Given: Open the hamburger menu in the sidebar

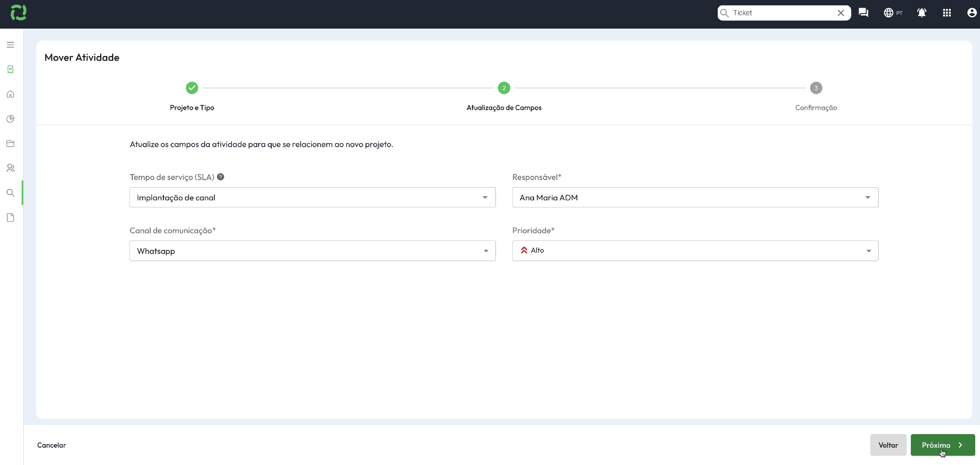Looking at the screenshot, I should tap(10, 45).
